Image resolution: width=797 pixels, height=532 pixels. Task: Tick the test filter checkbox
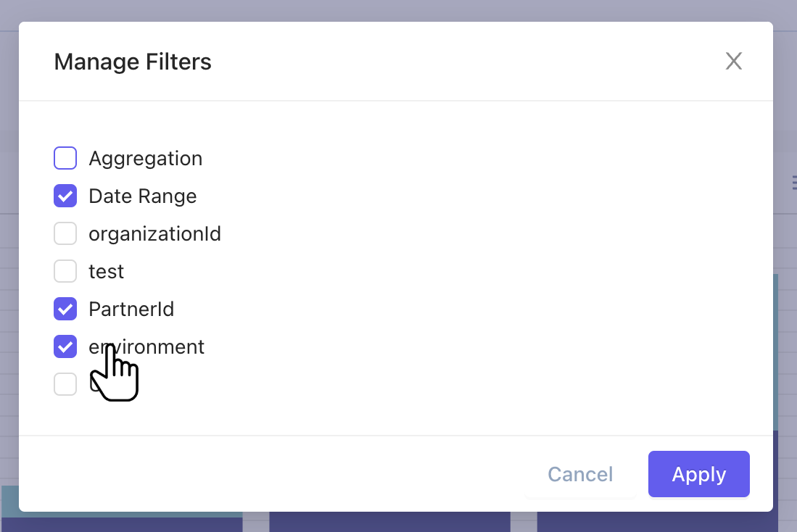click(65, 271)
